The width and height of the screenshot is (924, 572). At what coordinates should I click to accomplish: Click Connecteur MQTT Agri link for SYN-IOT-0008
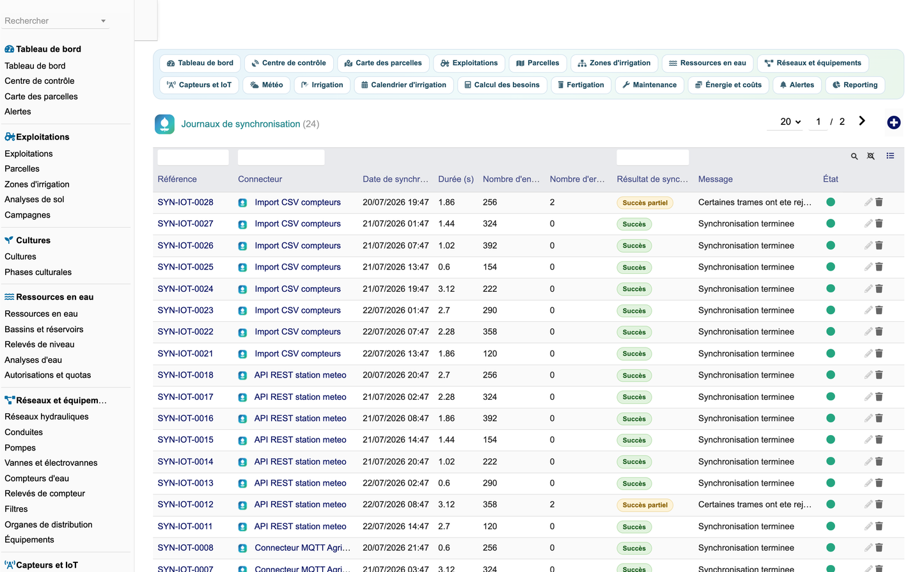tap(302, 548)
